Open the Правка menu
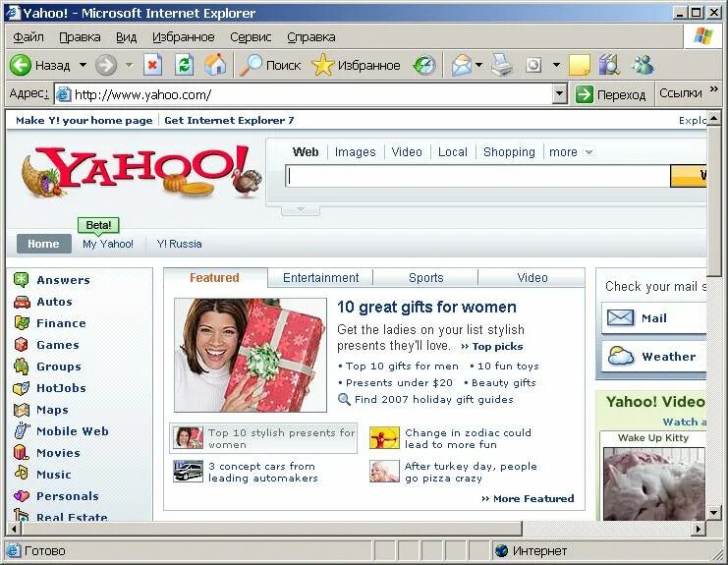The height and width of the screenshot is (565, 728). click(x=80, y=37)
